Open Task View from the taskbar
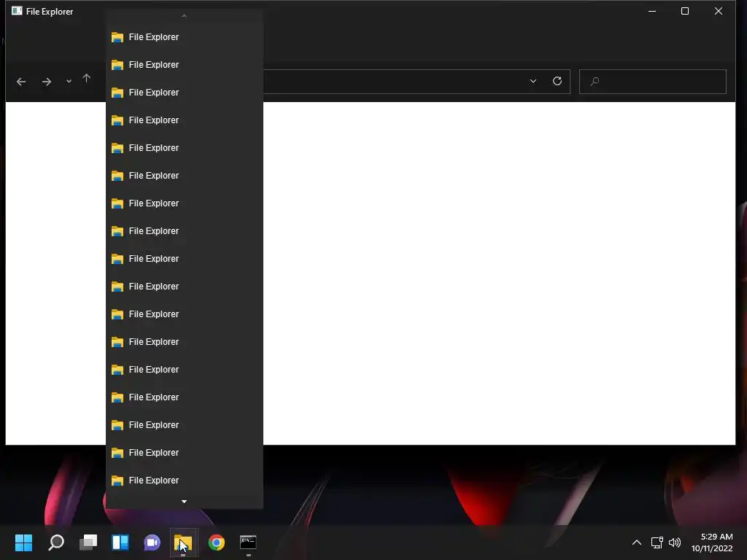 (x=88, y=542)
